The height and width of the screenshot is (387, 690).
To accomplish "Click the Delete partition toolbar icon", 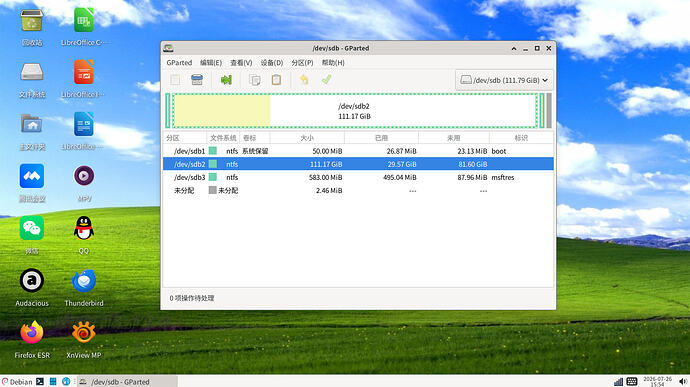I will coord(197,80).
